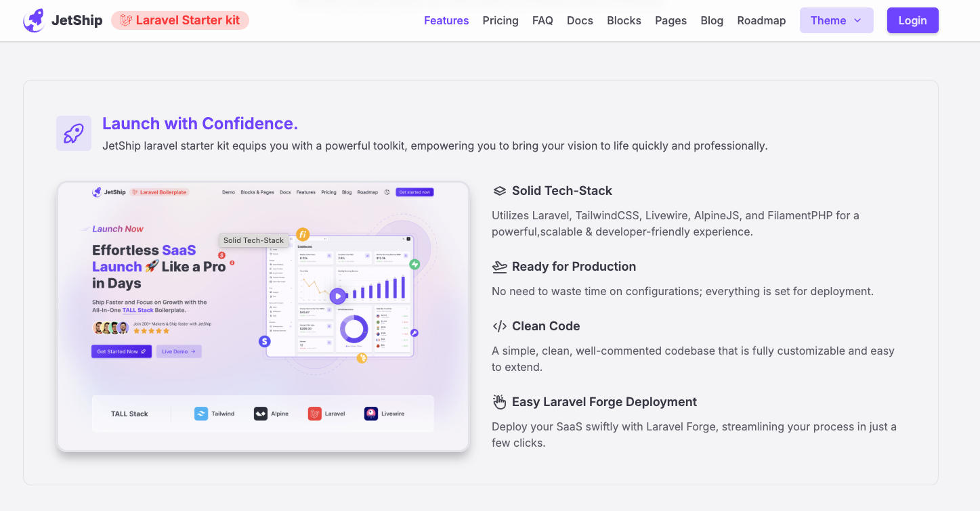Open the FAQ nav link

[542, 20]
